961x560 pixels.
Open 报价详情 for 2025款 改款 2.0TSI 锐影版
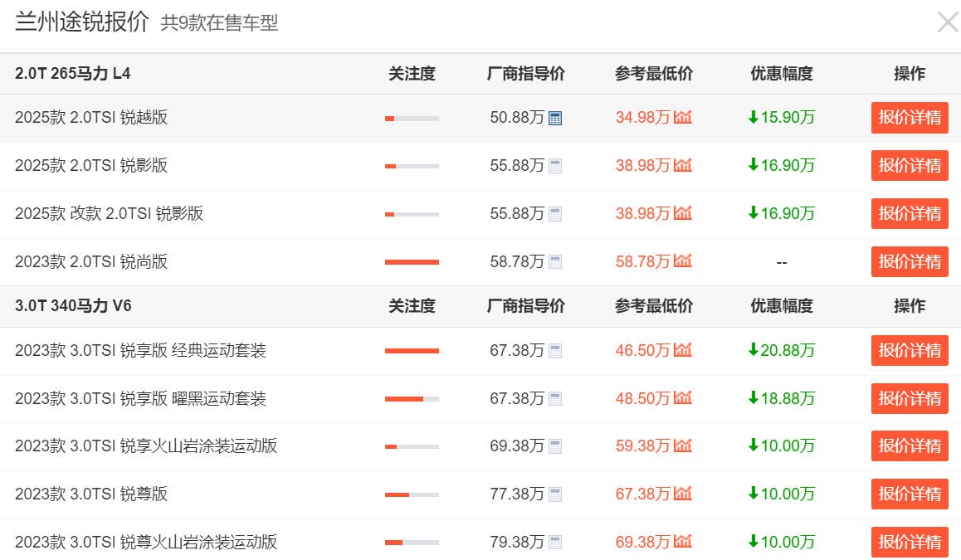click(x=910, y=214)
